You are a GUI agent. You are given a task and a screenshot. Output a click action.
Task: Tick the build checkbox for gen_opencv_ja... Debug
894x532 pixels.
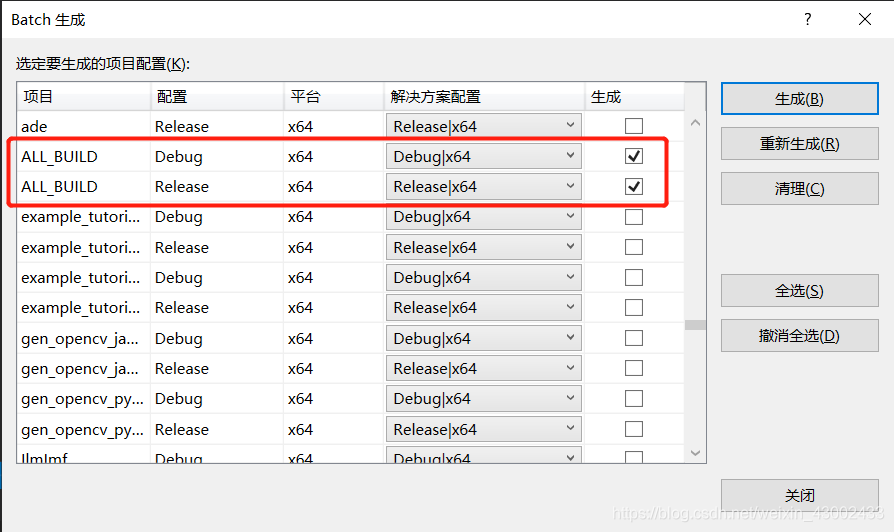[633, 338]
